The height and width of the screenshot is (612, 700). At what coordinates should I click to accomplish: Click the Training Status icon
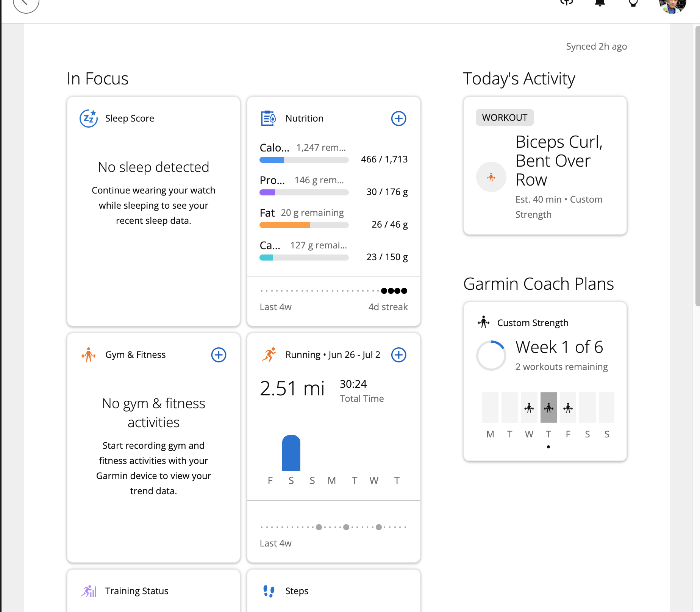(x=89, y=591)
